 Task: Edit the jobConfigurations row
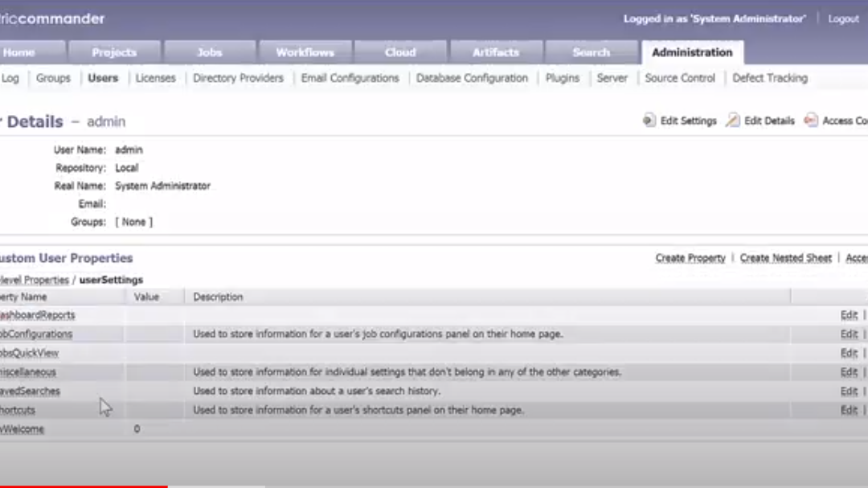(x=849, y=334)
